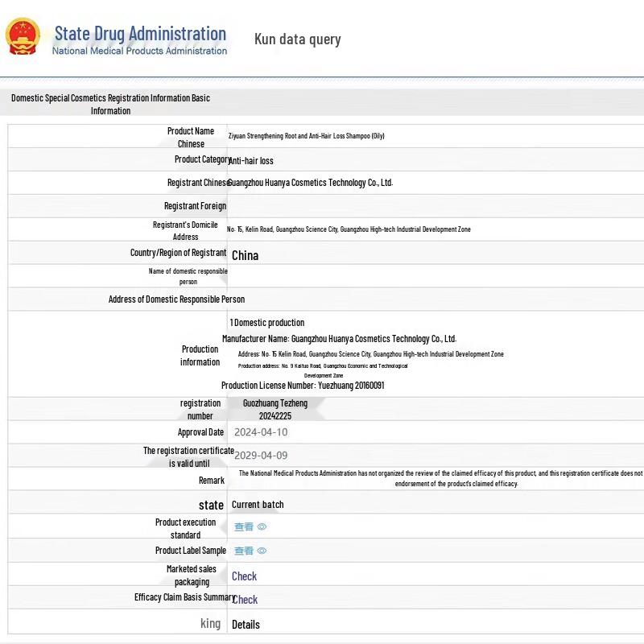The width and height of the screenshot is (644, 644).
Task: Click the registrant domicile address No. 15 Kelin Road
Action: coord(349,229)
